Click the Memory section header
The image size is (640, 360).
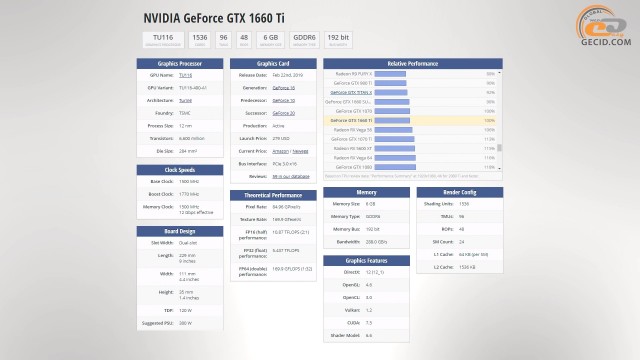(x=367, y=192)
